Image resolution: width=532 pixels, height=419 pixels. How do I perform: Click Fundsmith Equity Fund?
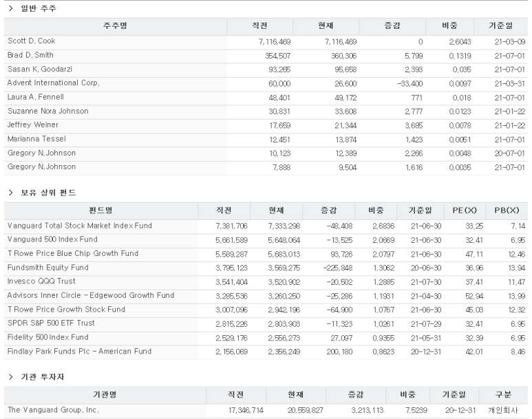[48, 268]
